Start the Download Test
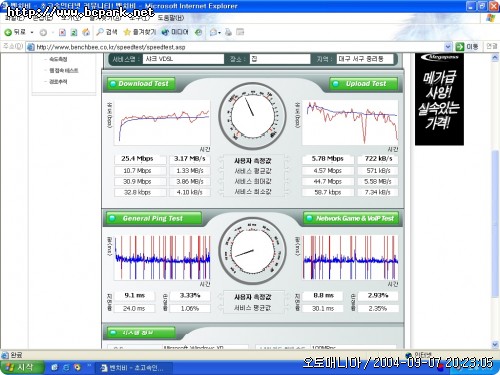Screen dimensions: 500x375 coord(141,84)
